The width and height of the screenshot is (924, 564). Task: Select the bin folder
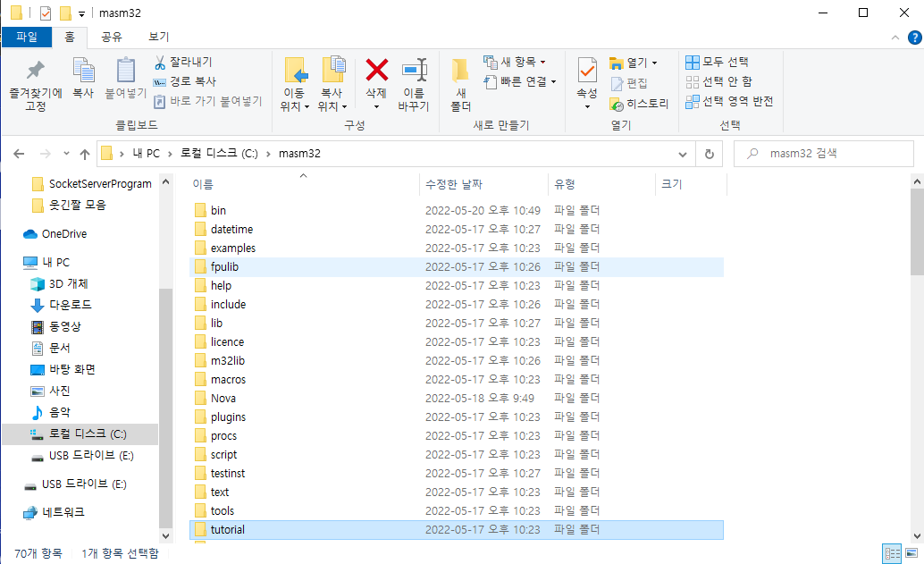[457, 210]
